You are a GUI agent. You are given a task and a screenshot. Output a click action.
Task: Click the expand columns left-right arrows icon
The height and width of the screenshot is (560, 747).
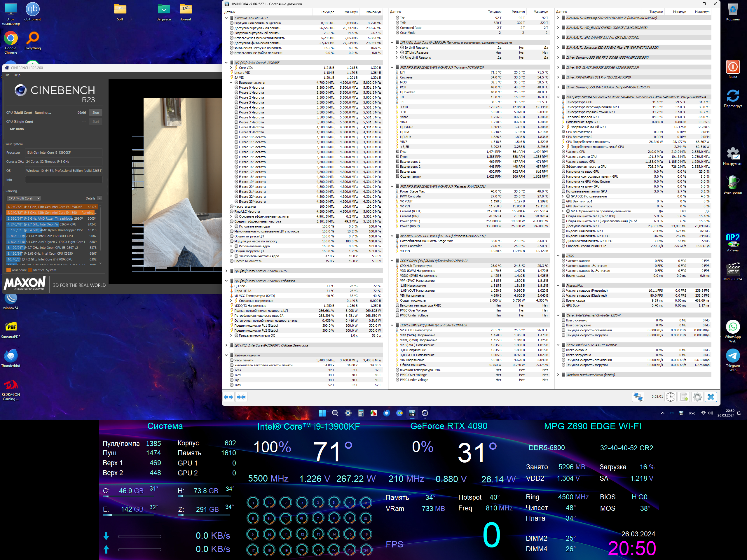[229, 397]
